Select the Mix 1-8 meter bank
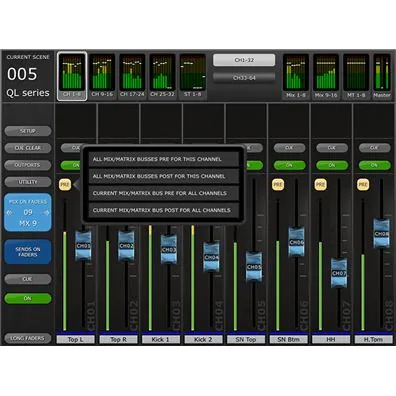The width and height of the screenshot is (396, 396). (x=296, y=76)
